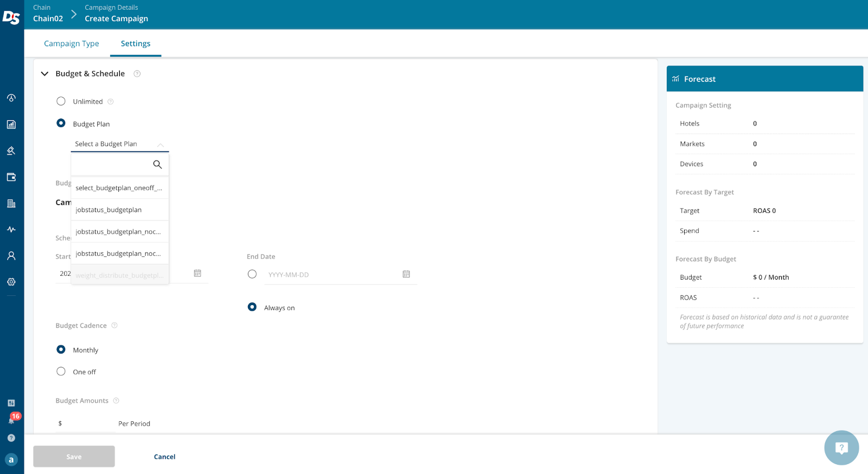868x474 pixels.
Task: Click the 'Markets' row in Forecast
Action: tap(765, 144)
